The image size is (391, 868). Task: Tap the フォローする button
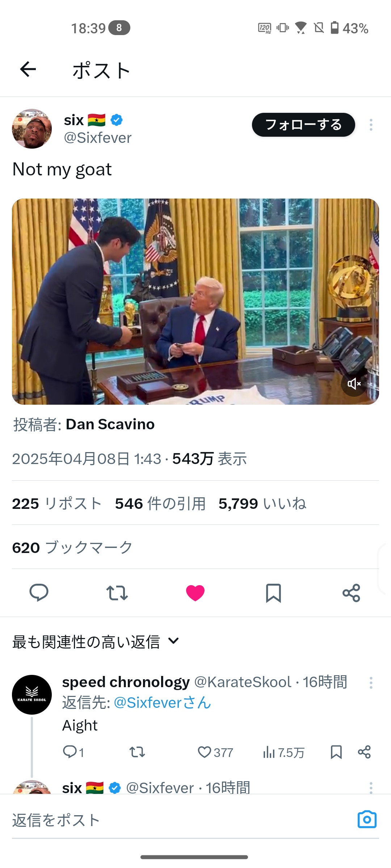point(303,125)
